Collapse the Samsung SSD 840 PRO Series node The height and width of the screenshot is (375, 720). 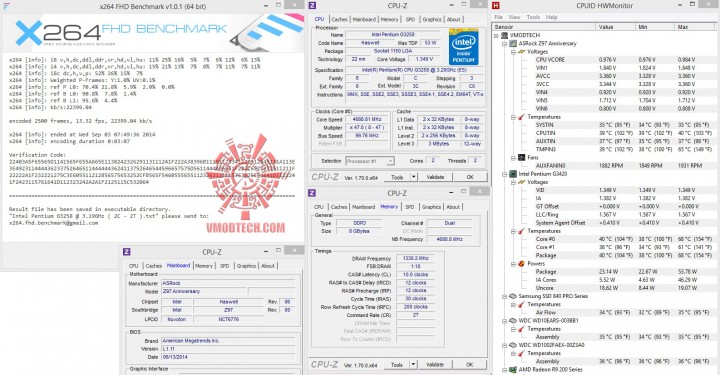(505, 296)
